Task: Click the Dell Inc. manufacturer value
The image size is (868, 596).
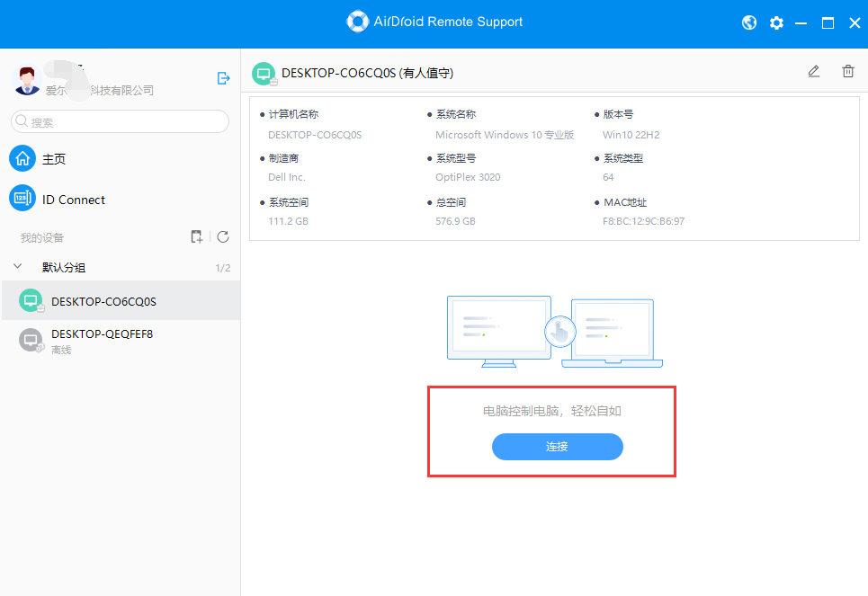Action: pyautogui.click(x=287, y=177)
